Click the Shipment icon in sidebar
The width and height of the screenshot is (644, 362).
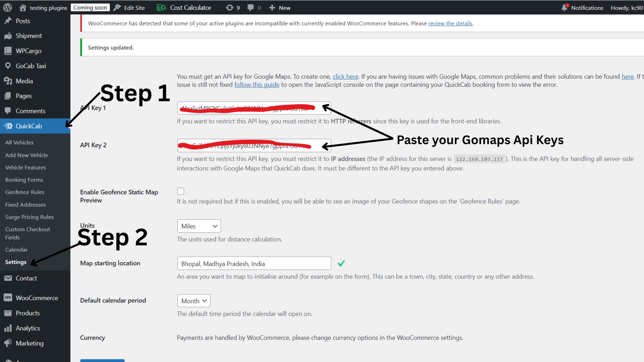[8, 36]
